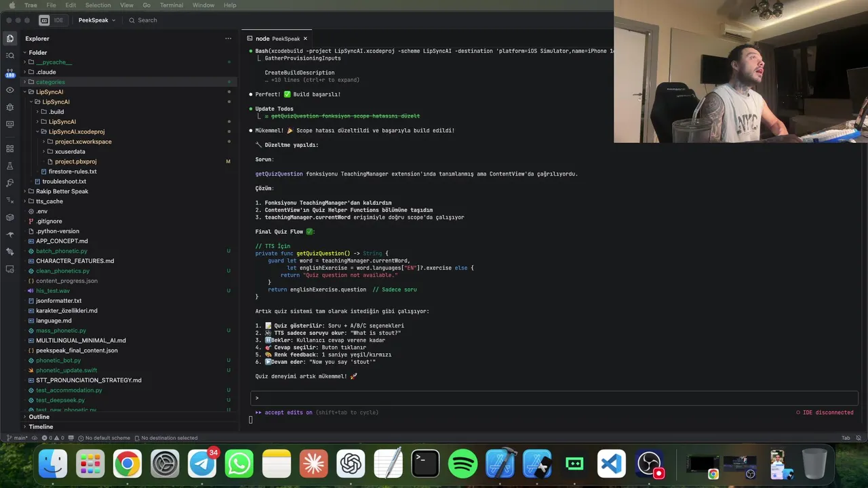Screen dimensions: 868x488
Task: Open Finder from the dock
Action: [53, 464]
